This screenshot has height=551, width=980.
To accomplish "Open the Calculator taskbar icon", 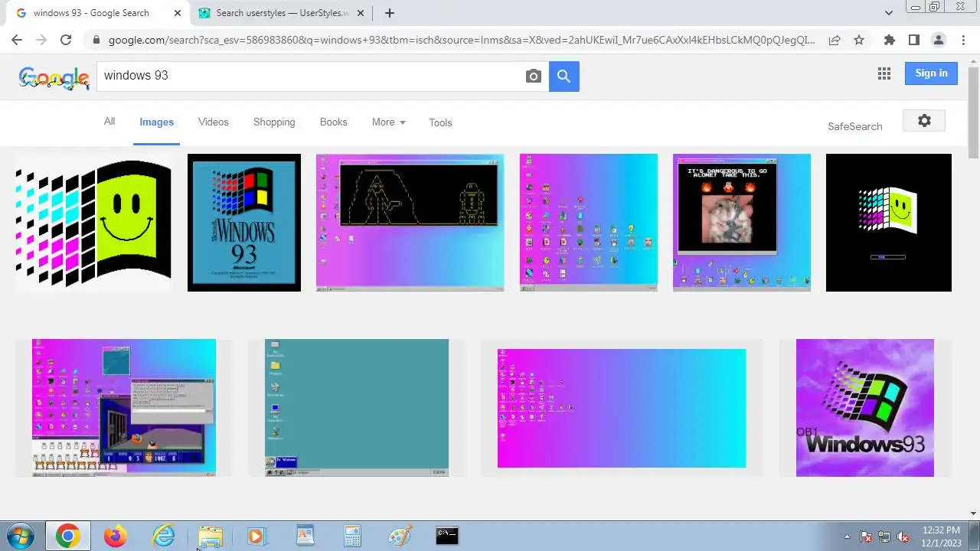I will tap(352, 536).
